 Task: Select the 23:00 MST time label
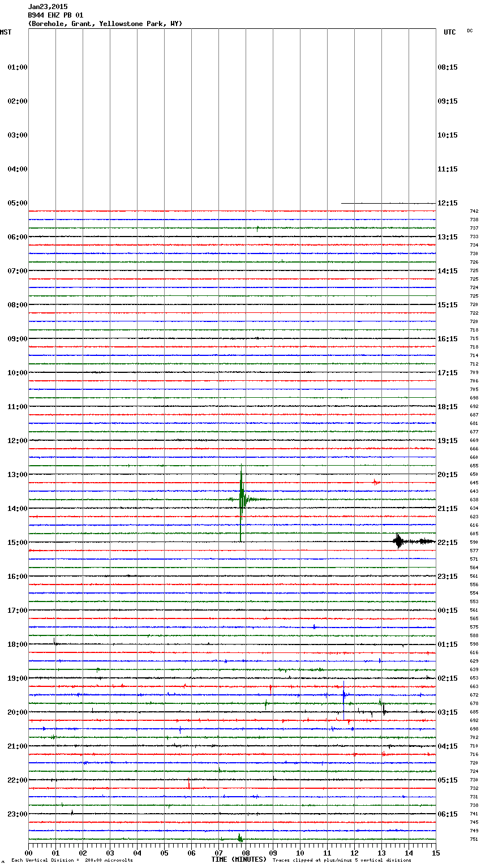(x=18, y=814)
